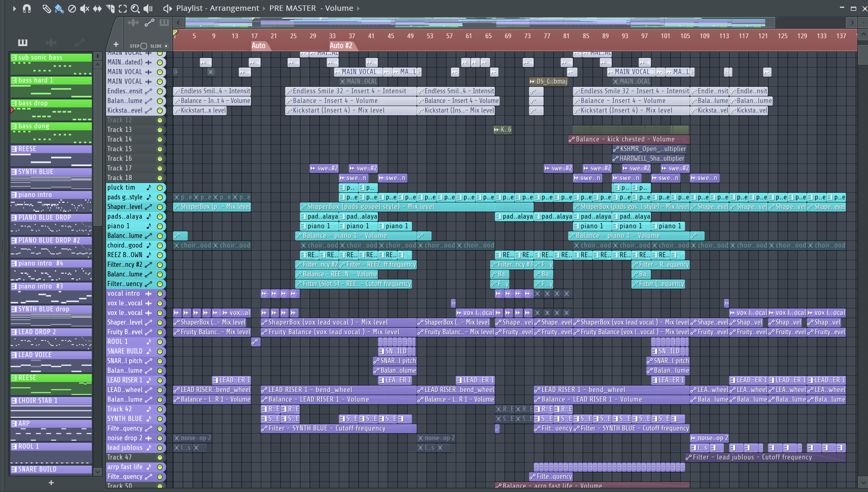
Task: Mute the Track 47 row
Action: point(160,458)
